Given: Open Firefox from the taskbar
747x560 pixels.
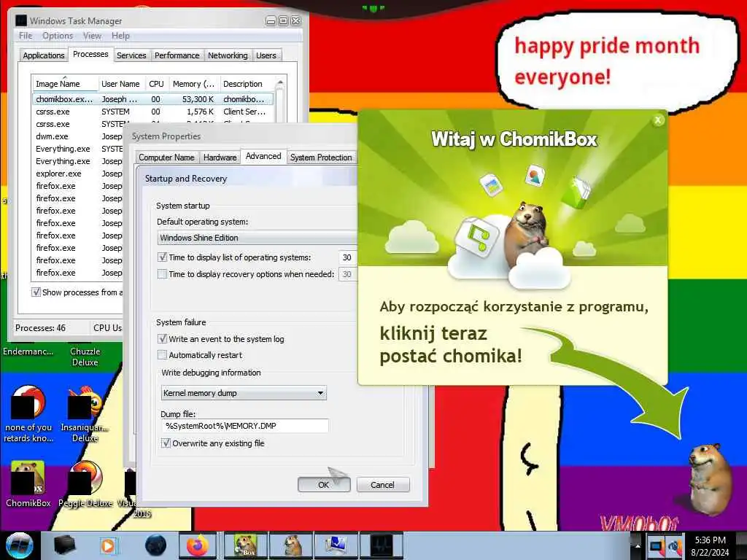Looking at the screenshot, I should (x=198, y=545).
